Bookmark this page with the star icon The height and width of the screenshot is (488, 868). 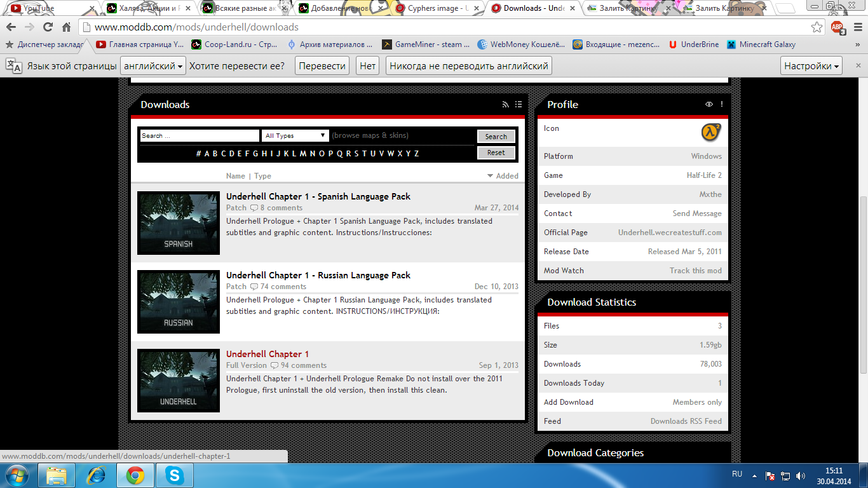[817, 27]
